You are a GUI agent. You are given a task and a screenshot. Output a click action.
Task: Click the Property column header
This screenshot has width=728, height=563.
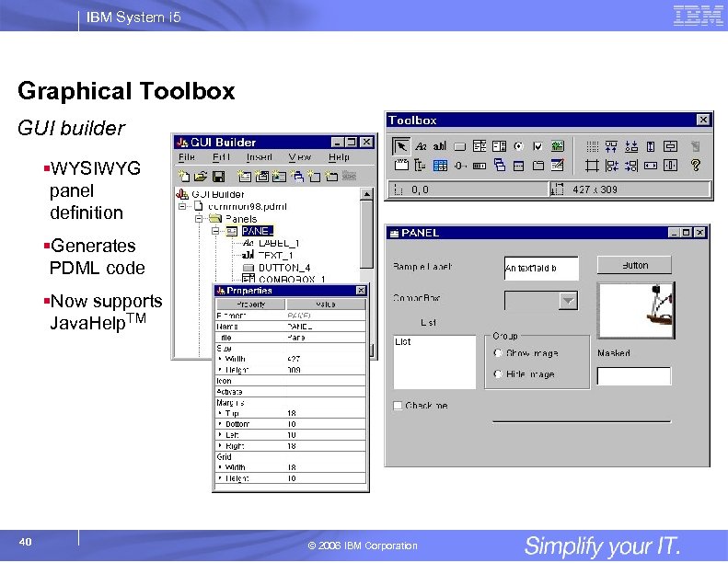(x=250, y=304)
